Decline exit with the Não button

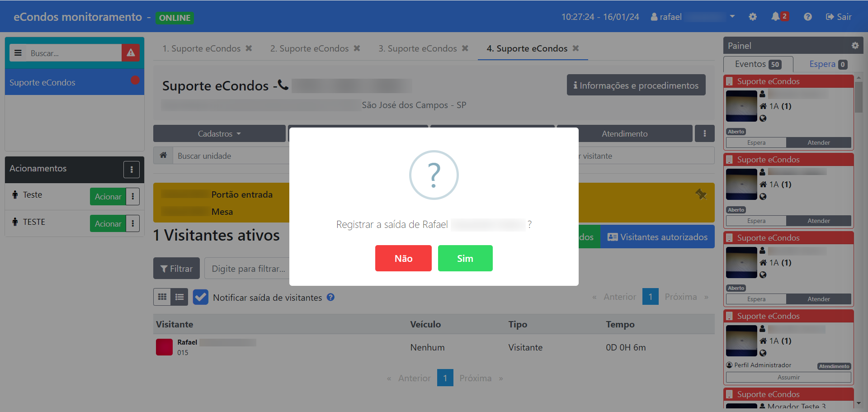[403, 258]
